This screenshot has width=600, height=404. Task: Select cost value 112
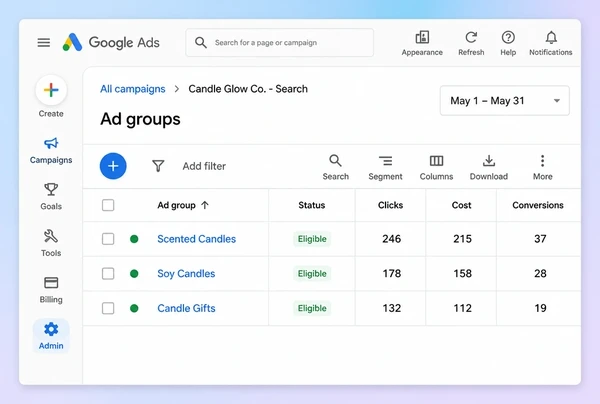462,308
